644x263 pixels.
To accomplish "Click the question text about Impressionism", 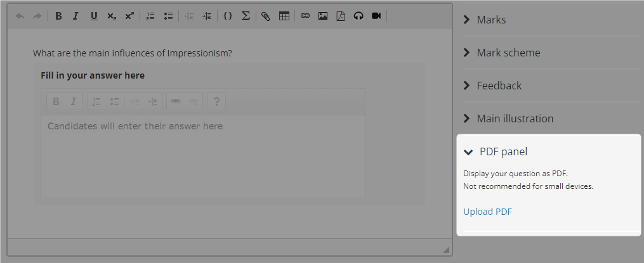I will click(x=132, y=53).
